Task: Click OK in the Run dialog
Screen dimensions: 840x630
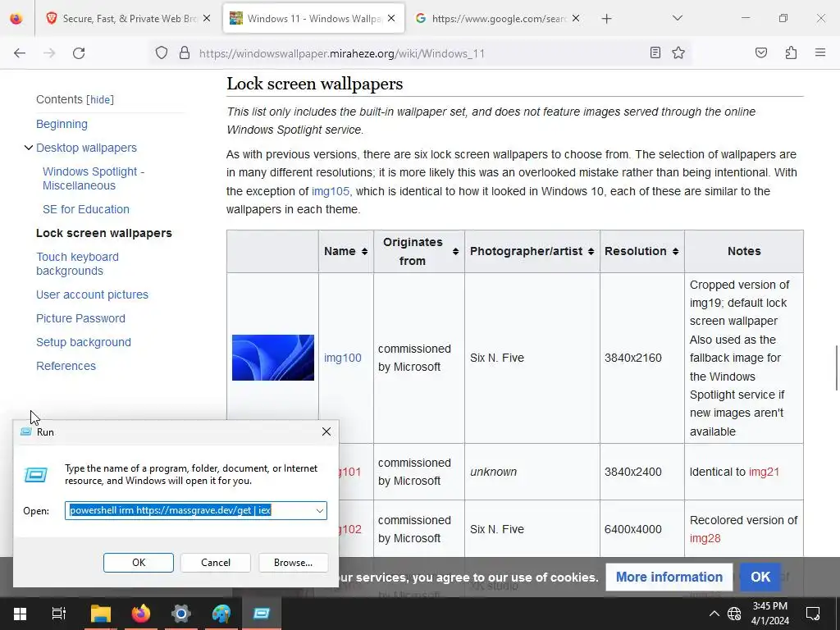Action: click(138, 563)
